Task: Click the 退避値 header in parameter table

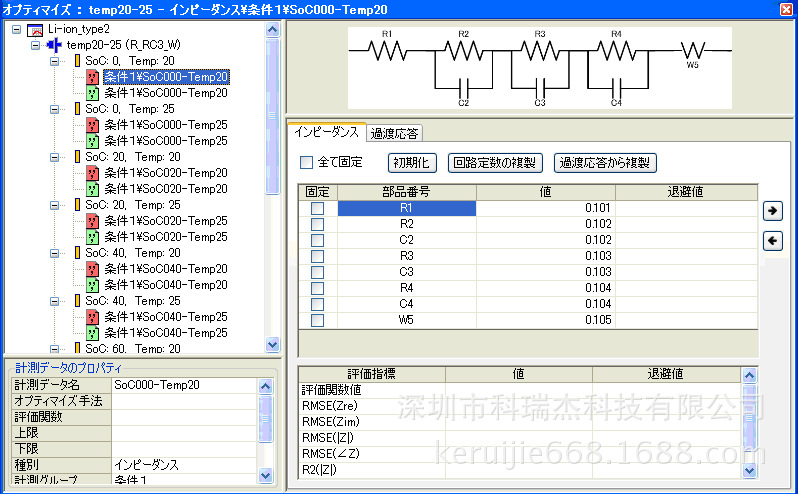Action: tap(686, 192)
